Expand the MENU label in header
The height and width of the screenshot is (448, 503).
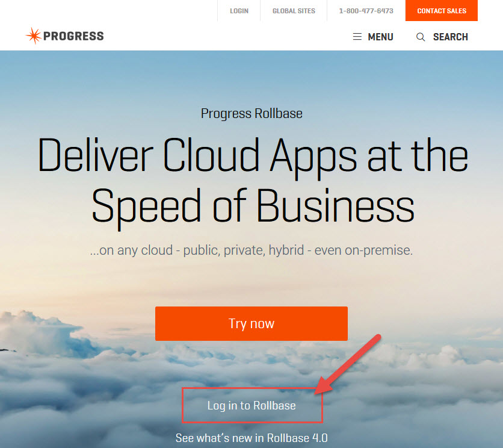(380, 37)
